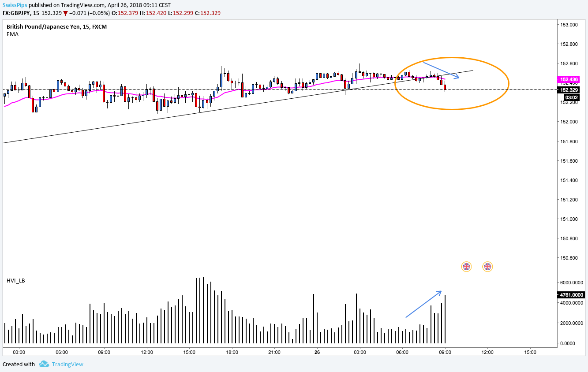The image size is (588, 372).
Task: Click the first UK flag economic event icon
Action: point(466,266)
